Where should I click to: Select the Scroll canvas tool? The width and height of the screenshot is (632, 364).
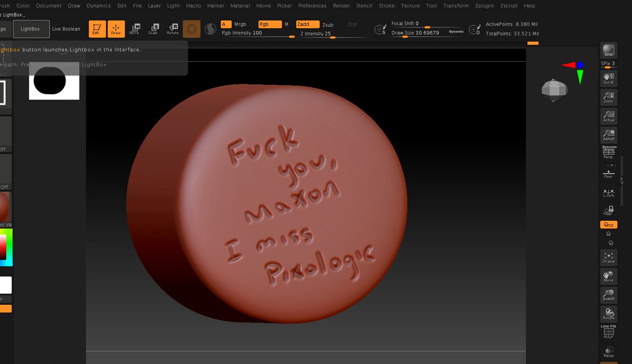[609, 78]
